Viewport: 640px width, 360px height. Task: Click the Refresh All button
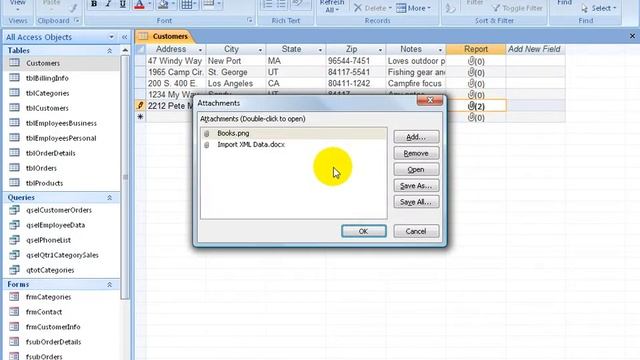click(331, 6)
